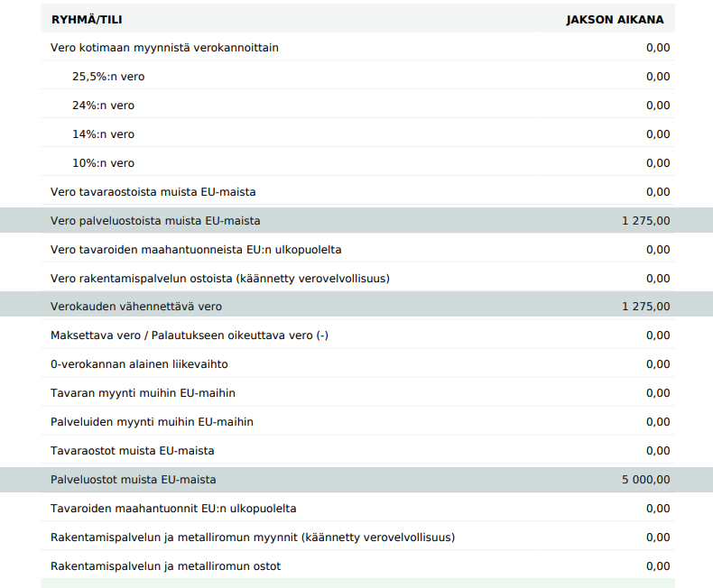Viewport: 713px width, 588px height.
Task: Open highlighted 'Vero palveluostoista muista EU-maista' row
Action: click(x=155, y=221)
